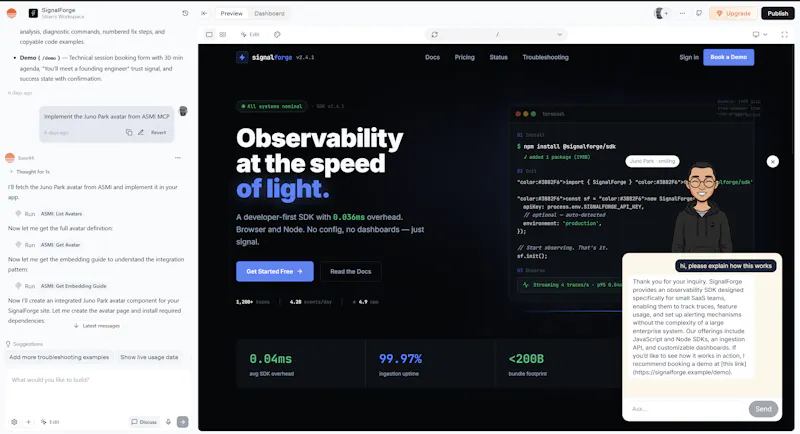Open the version history clock icon

[185, 13]
